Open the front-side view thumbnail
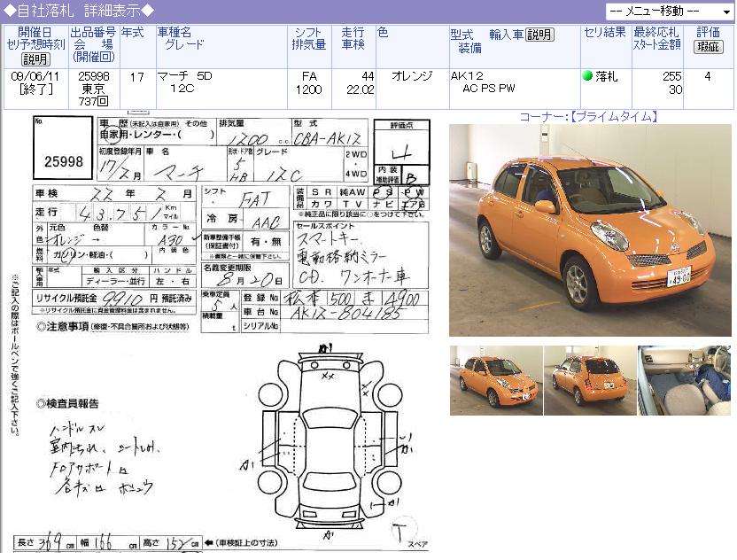 (496, 380)
